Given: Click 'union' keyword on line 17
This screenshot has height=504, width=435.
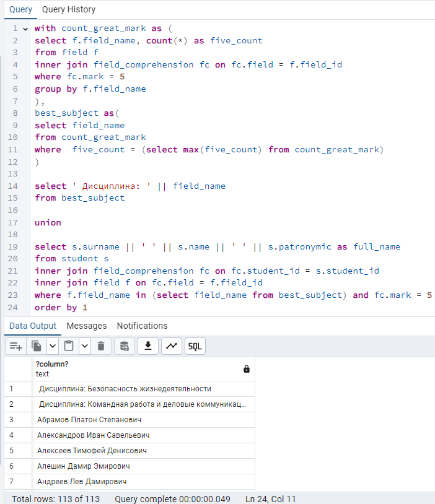Looking at the screenshot, I should point(48,223).
